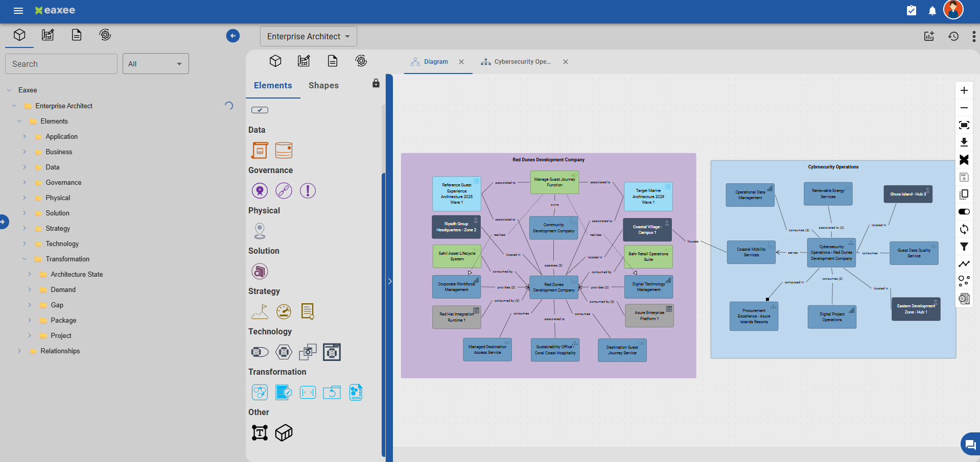The width and height of the screenshot is (980, 462).
Task: Open the diagram filter funnel icon
Action: pyautogui.click(x=964, y=247)
